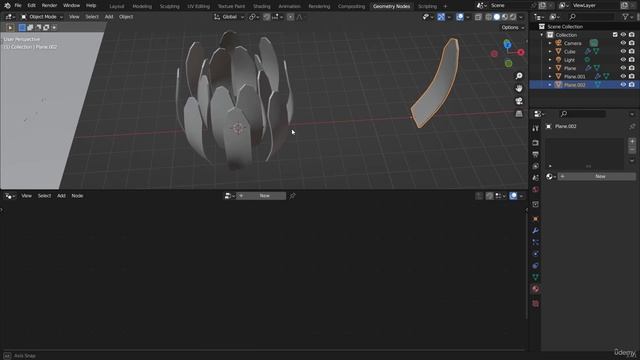640x360 pixels.
Task: Open Tool properties tab icon
Action: [536, 128]
